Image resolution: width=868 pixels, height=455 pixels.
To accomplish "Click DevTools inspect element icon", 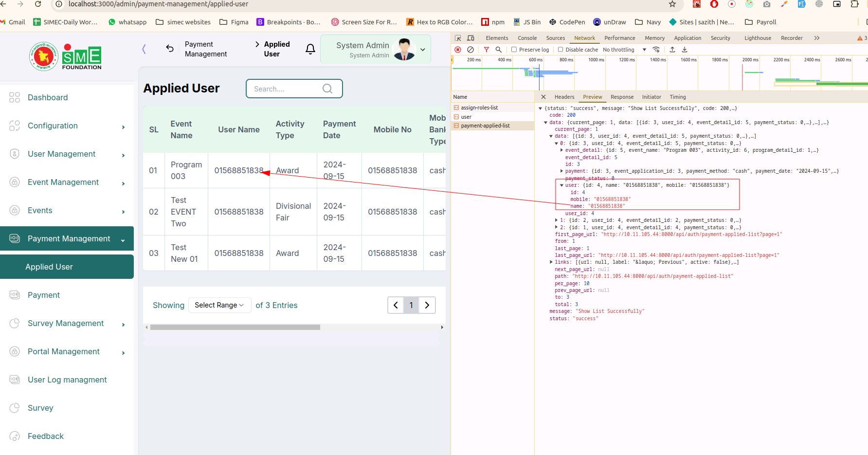I will click(x=458, y=38).
